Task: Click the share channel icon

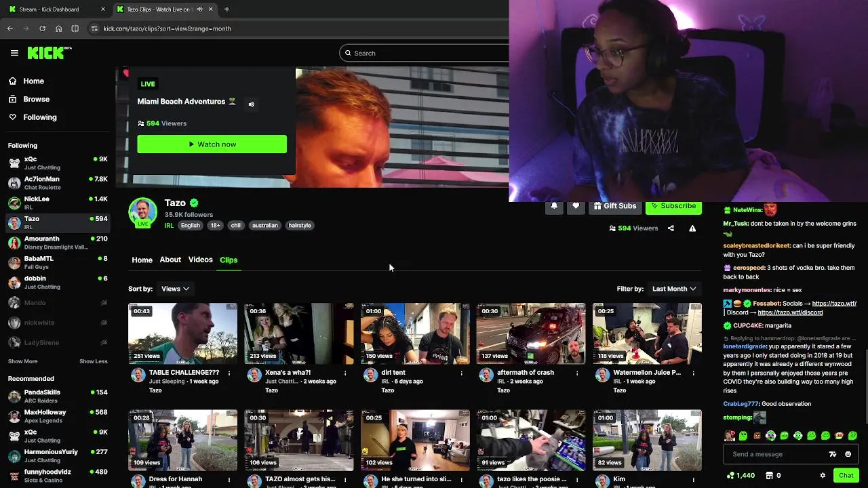Action: pos(671,228)
